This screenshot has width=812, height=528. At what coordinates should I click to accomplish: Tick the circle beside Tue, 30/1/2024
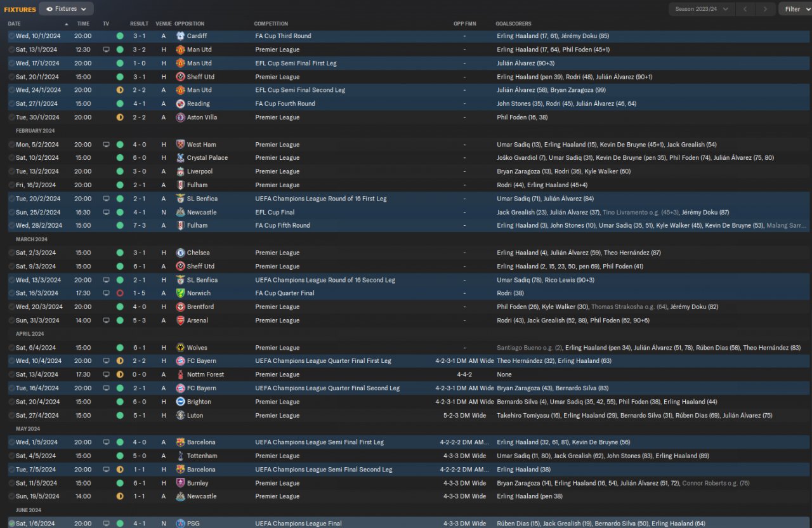(x=11, y=117)
